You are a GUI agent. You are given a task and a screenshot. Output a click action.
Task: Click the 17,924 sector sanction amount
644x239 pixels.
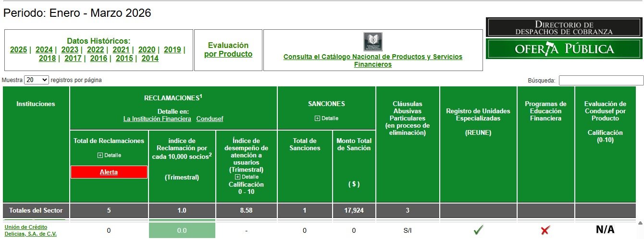point(354,210)
